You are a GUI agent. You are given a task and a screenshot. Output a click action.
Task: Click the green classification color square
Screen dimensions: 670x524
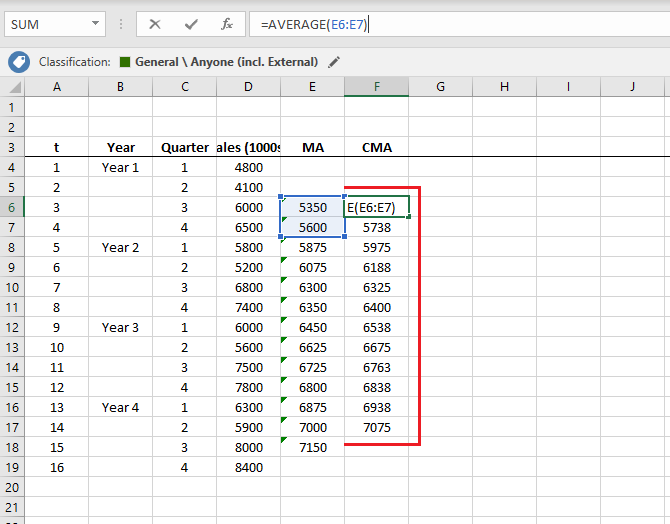(124, 62)
